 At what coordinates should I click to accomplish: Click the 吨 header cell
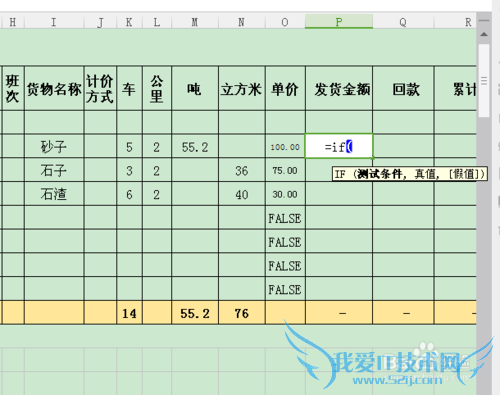pos(195,88)
